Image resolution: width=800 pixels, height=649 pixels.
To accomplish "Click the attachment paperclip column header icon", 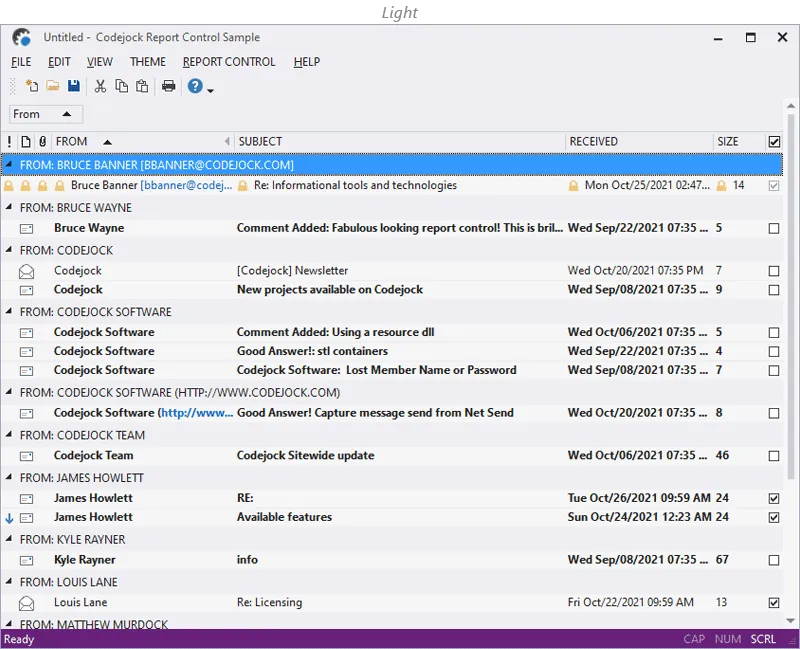I will click(x=43, y=141).
